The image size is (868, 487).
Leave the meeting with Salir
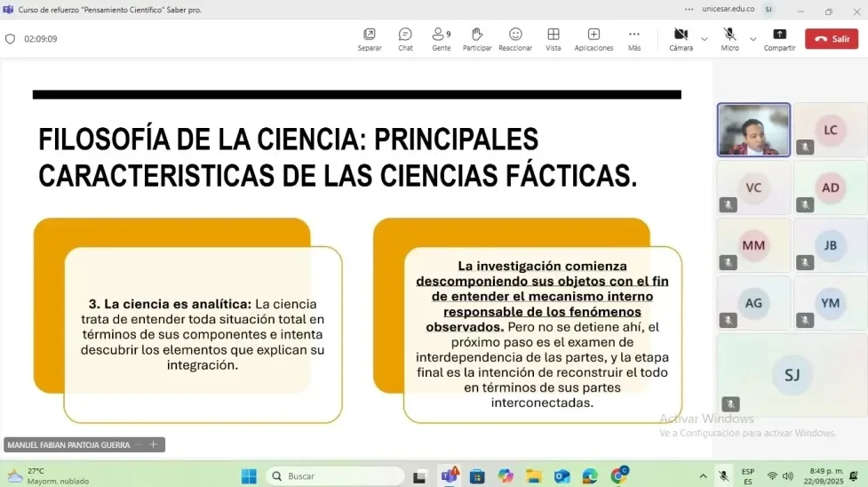pos(832,39)
